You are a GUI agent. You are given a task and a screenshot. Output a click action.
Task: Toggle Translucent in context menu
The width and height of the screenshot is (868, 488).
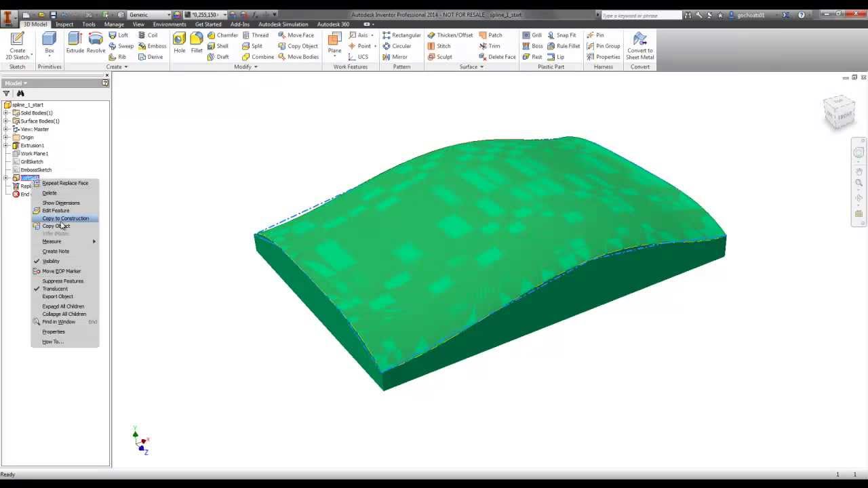point(55,289)
